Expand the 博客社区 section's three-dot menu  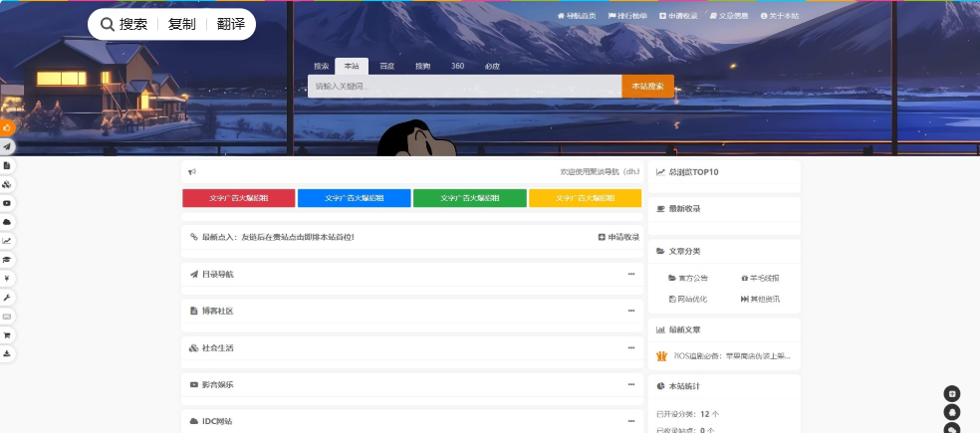pos(630,311)
